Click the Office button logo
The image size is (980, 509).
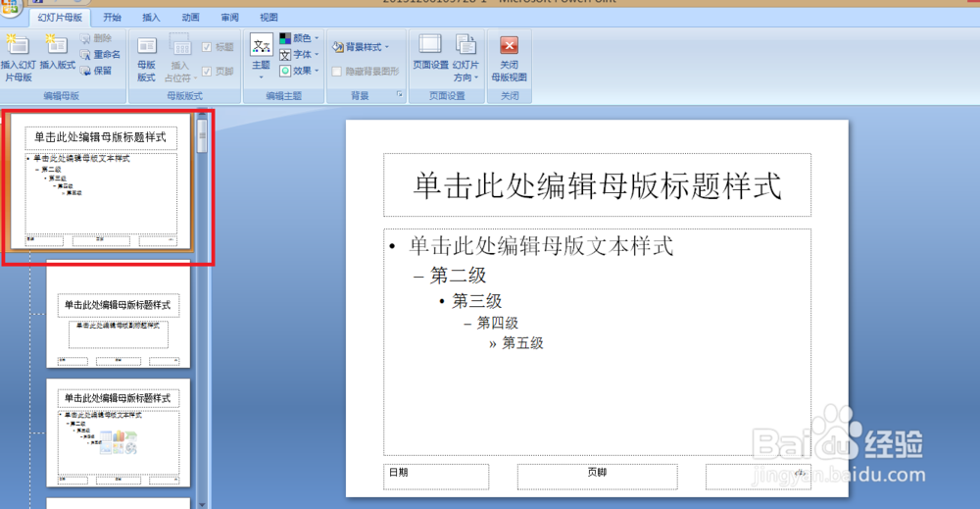(11, 8)
